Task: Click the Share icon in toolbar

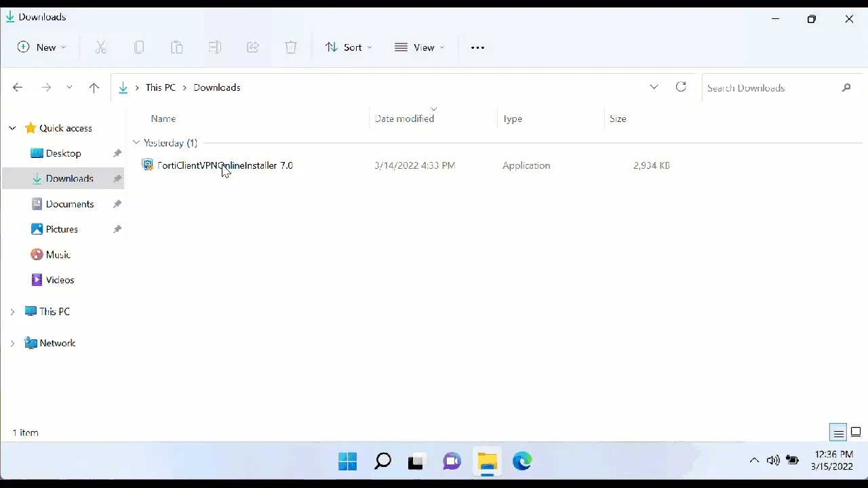Action: [x=253, y=47]
